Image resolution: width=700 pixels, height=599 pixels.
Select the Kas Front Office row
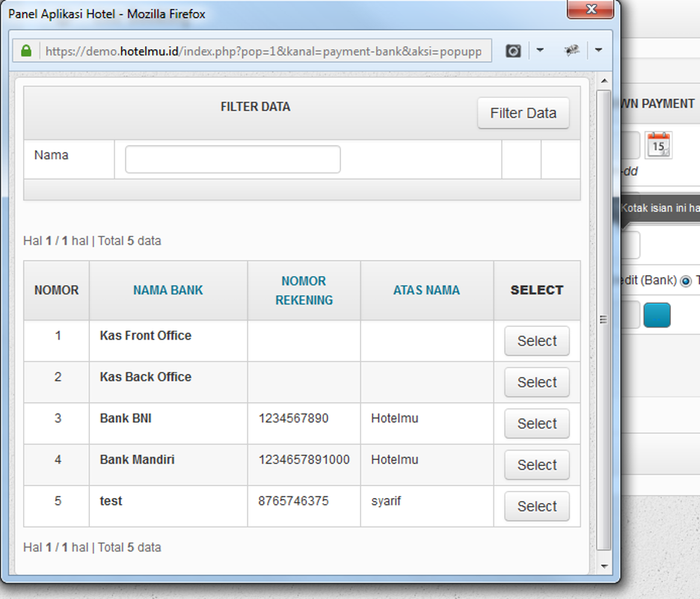click(x=536, y=341)
